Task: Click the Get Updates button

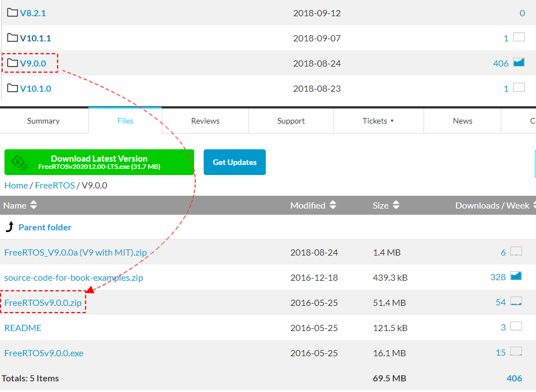Action: pos(234,162)
